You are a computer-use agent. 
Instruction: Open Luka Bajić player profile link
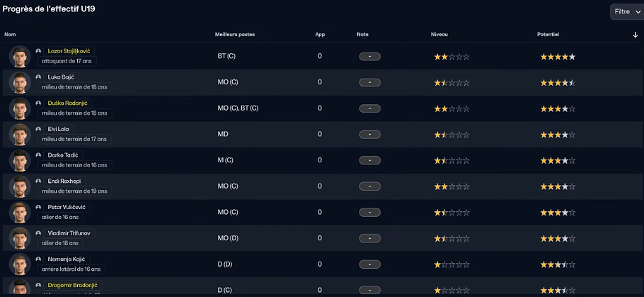click(x=61, y=77)
